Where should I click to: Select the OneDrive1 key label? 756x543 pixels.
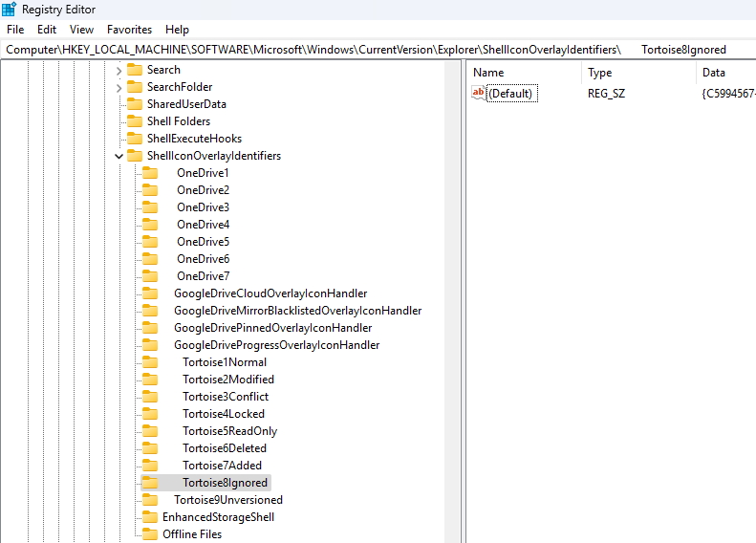(203, 173)
